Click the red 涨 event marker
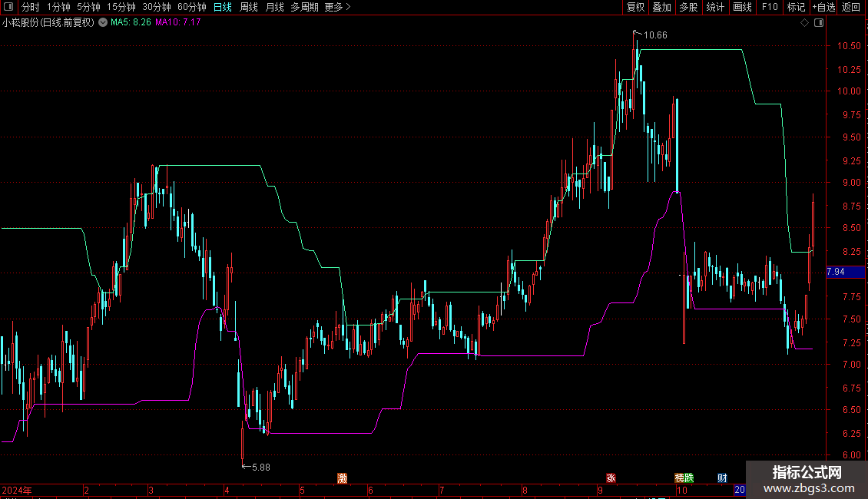The width and height of the screenshot is (868, 499). coord(611,478)
